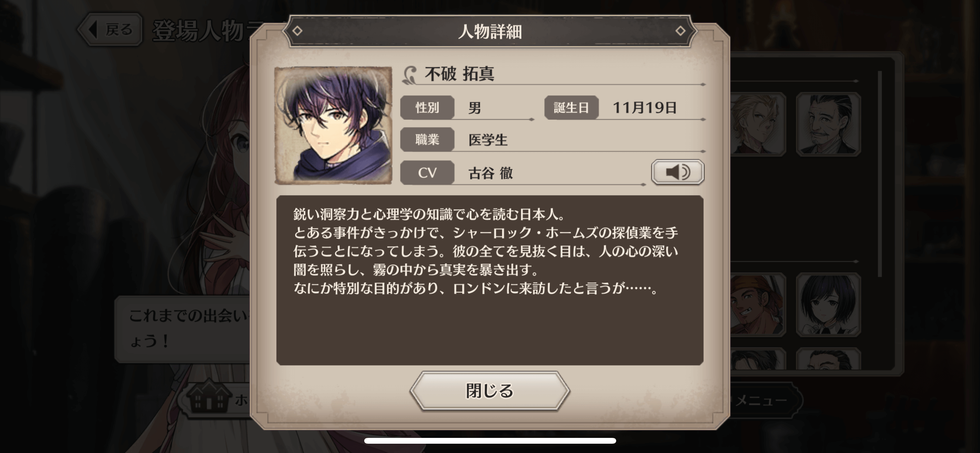
Task: Click the 職業 occupation label
Action: click(427, 139)
